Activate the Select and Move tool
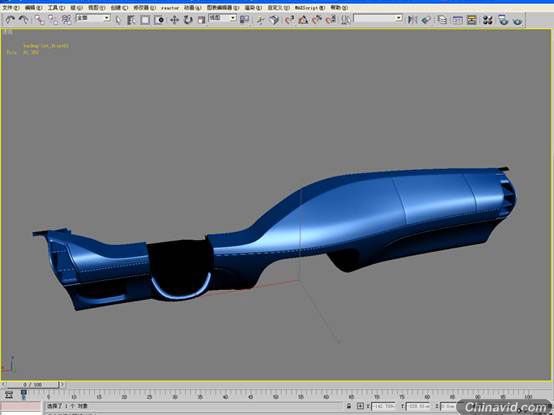Image resolution: width=554 pixels, height=415 pixels. (174, 20)
